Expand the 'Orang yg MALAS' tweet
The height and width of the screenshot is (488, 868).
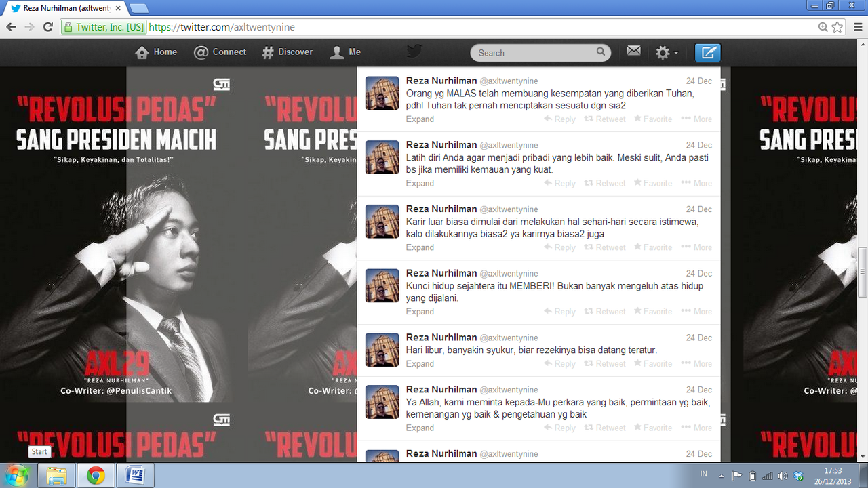click(x=420, y=119)
